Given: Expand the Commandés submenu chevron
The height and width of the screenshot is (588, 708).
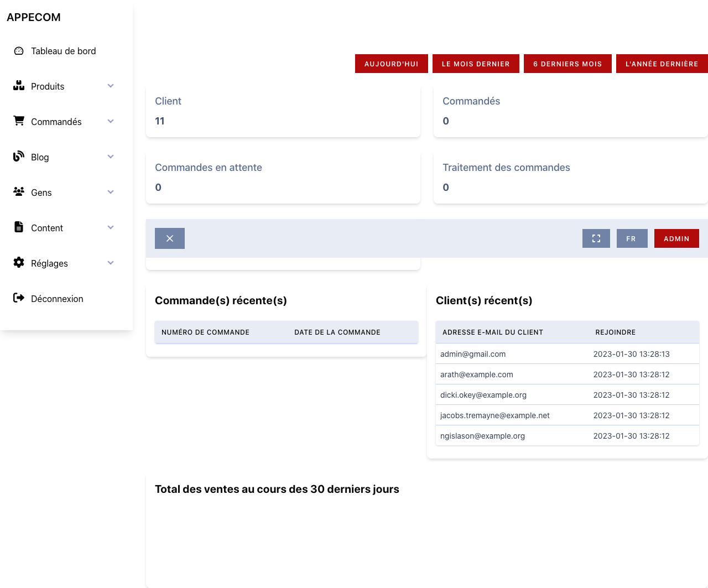Looking at the screenshot, I should (111, 121).
